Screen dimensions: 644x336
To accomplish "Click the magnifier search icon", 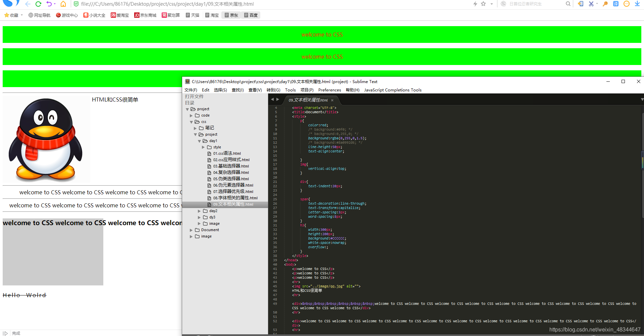I will (x=568, y=4).
